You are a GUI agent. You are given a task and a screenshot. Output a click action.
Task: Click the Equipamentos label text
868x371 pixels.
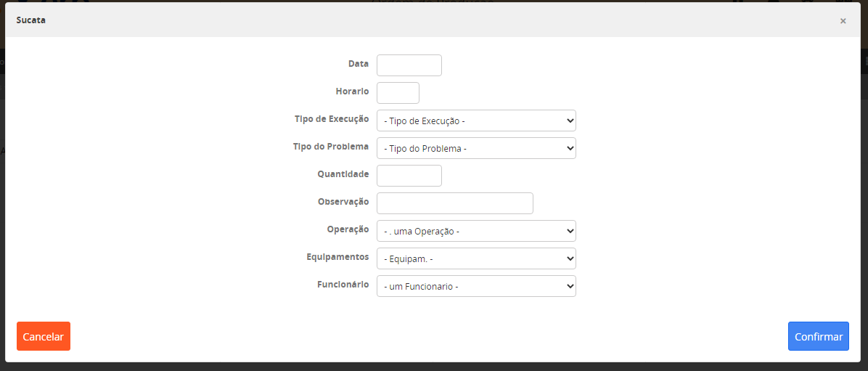point(337,257)
